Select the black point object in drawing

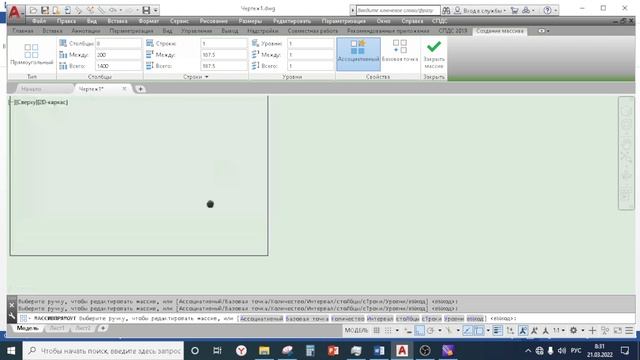pyautogui.click(x=210, y=204)
